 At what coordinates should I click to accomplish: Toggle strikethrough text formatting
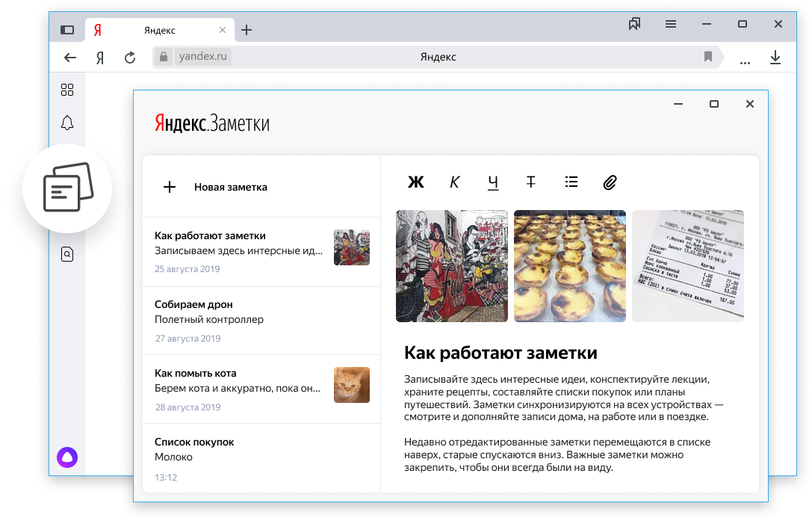pyautogui.click(x=530, y=182)
